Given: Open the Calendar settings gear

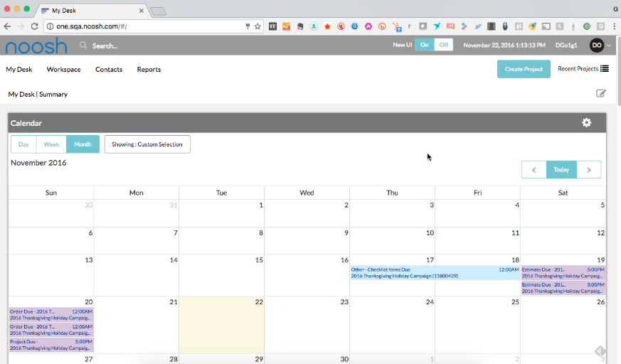Looking at the screenshot, I should coord(586,123).
